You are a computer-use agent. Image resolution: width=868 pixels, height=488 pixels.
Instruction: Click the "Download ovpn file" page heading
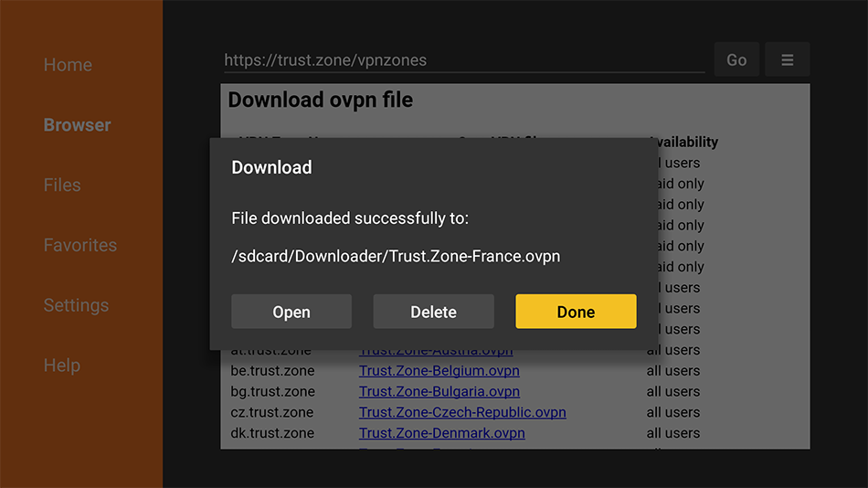tap(320, 100)
